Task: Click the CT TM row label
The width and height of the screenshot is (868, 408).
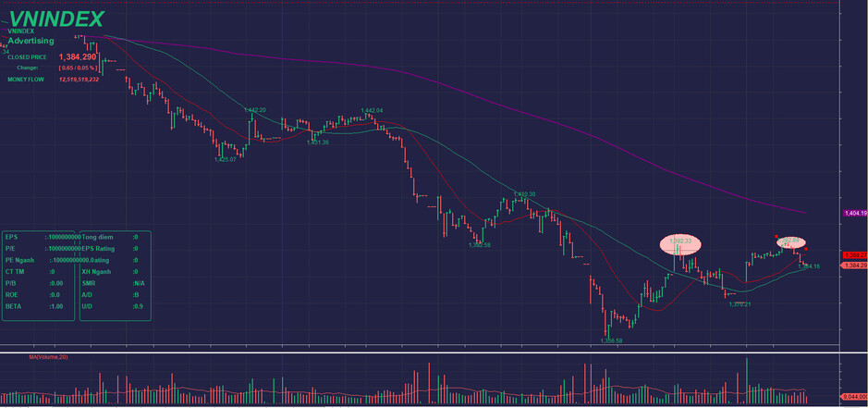Action: coord(13,272)
